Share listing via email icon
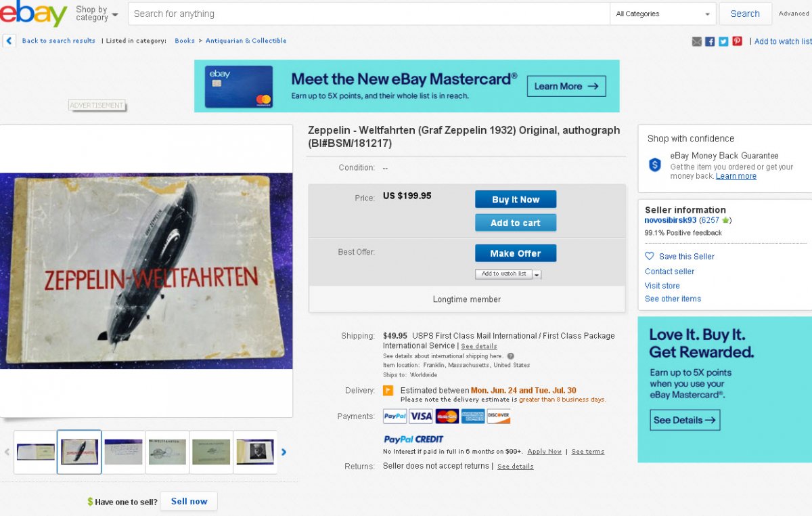This screenshot has width=812, height=516. 697,41
